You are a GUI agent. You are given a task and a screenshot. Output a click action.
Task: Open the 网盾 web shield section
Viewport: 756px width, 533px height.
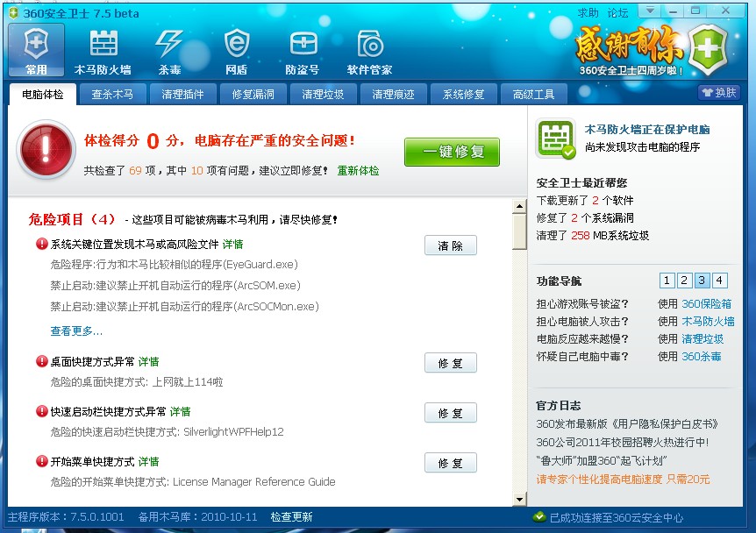(236, 52)
